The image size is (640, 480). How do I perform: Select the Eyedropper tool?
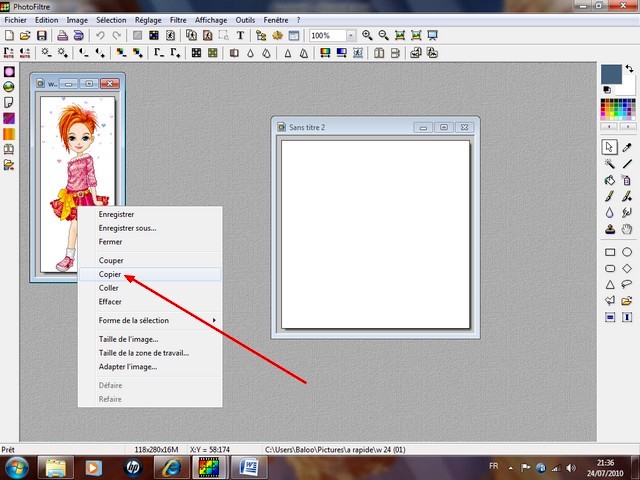[x=627, y=147]
